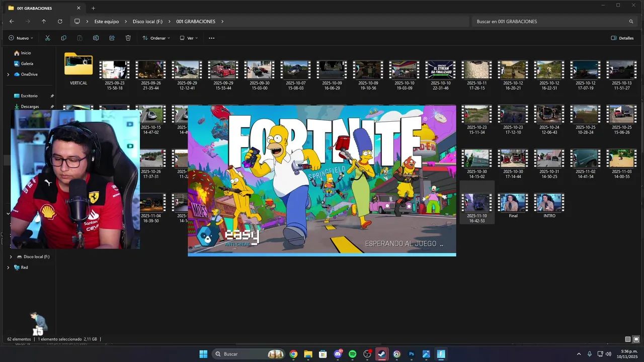
Task: Open Fortnite taskbar icon
Action: click(441, 354)
